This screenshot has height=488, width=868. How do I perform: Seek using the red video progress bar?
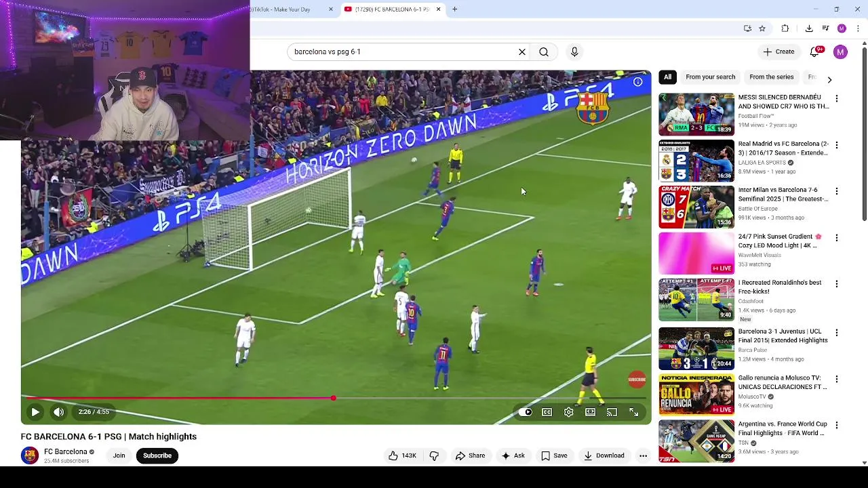tap(336, 398)
